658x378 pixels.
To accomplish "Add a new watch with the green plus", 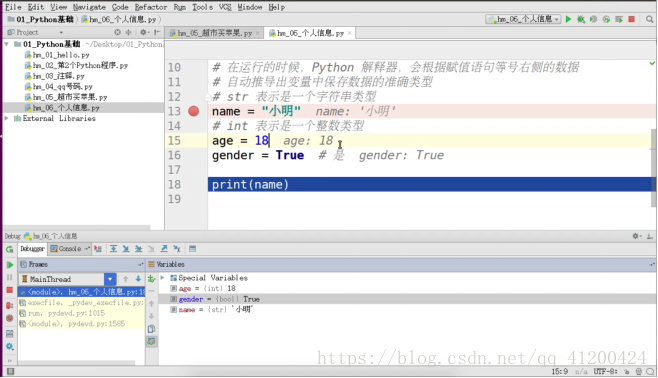I will coord(151,278).
